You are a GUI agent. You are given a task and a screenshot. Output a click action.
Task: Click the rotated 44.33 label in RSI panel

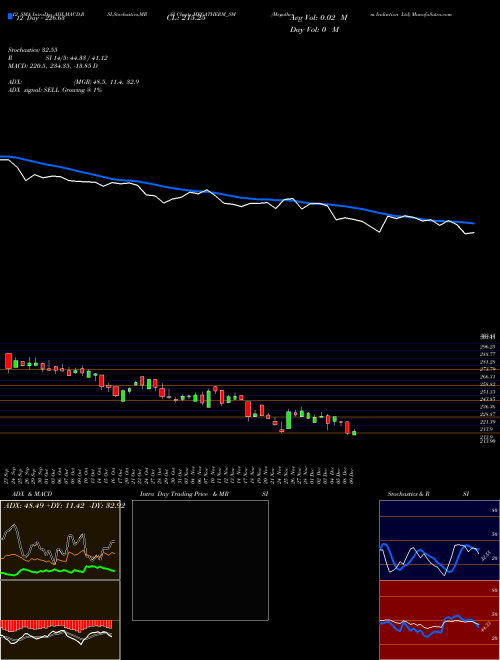pos(486,627)
